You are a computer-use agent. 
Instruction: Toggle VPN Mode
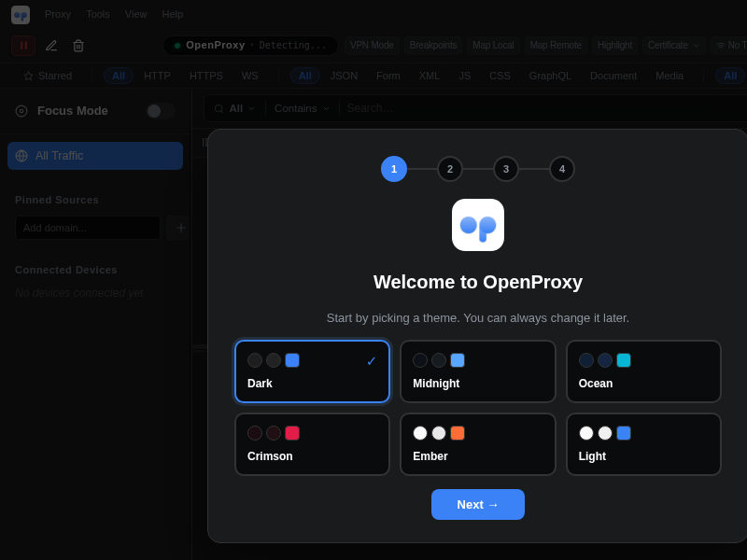(372, 45)
